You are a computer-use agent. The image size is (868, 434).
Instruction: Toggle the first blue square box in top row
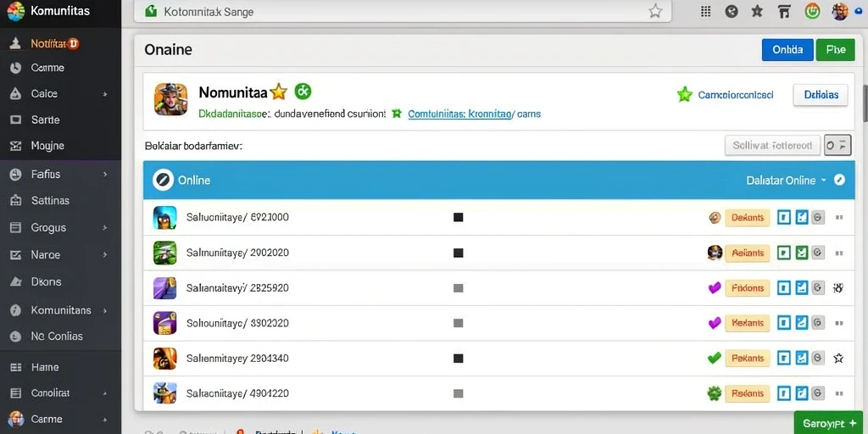click(783, 218)
